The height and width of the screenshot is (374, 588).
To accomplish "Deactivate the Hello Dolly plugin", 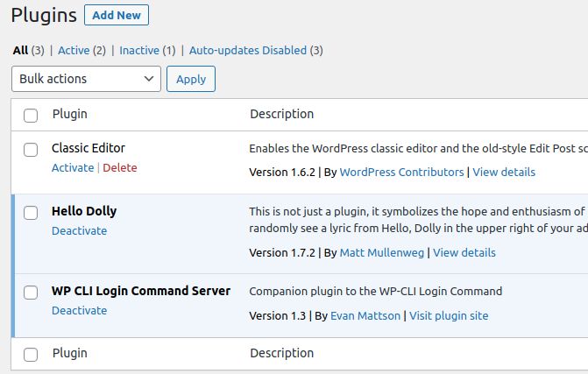I will click(x=79, y=231).
